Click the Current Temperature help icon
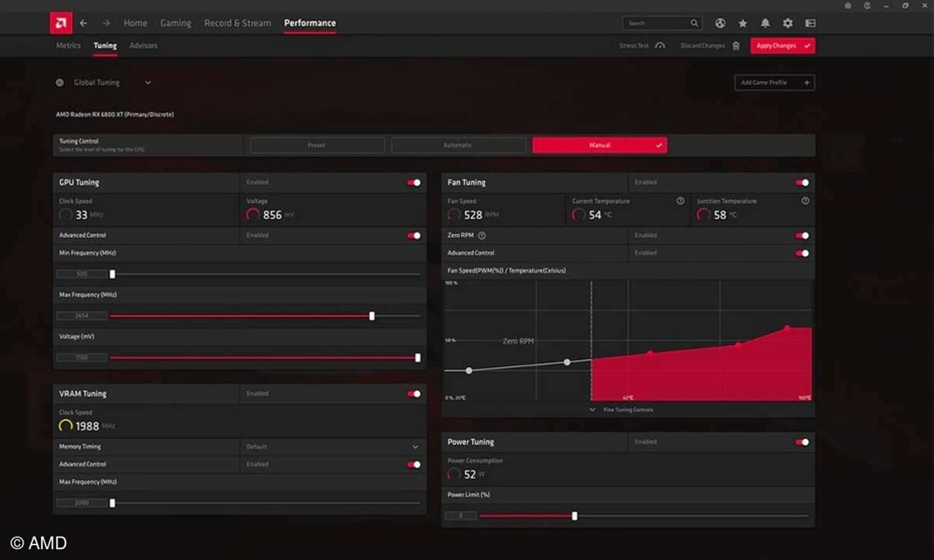This screenshot has height=560, width=934. tap(680, 201)
